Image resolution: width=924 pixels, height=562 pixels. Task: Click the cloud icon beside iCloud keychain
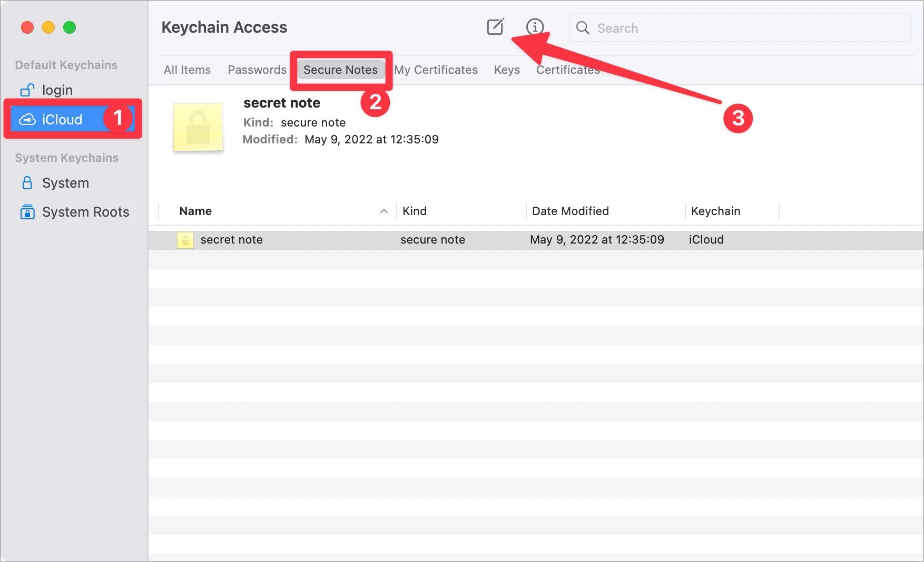click(x=28, y=120)
